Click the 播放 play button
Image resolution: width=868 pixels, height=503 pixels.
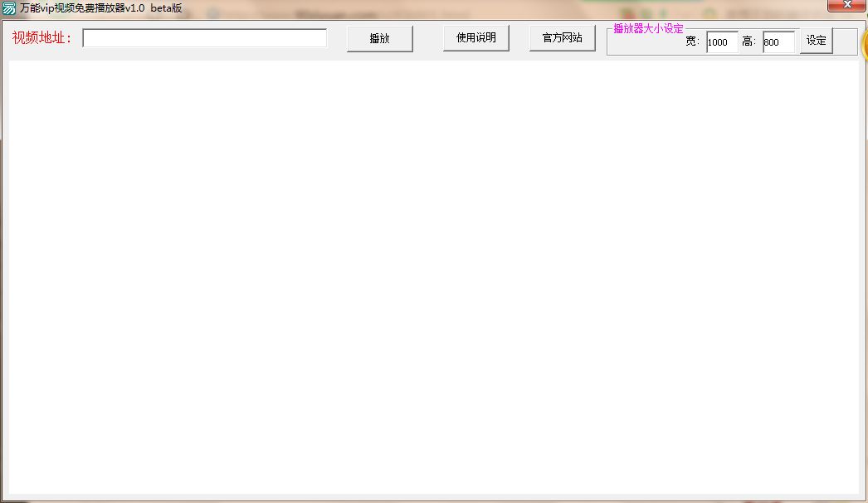(x=379, y=38)
